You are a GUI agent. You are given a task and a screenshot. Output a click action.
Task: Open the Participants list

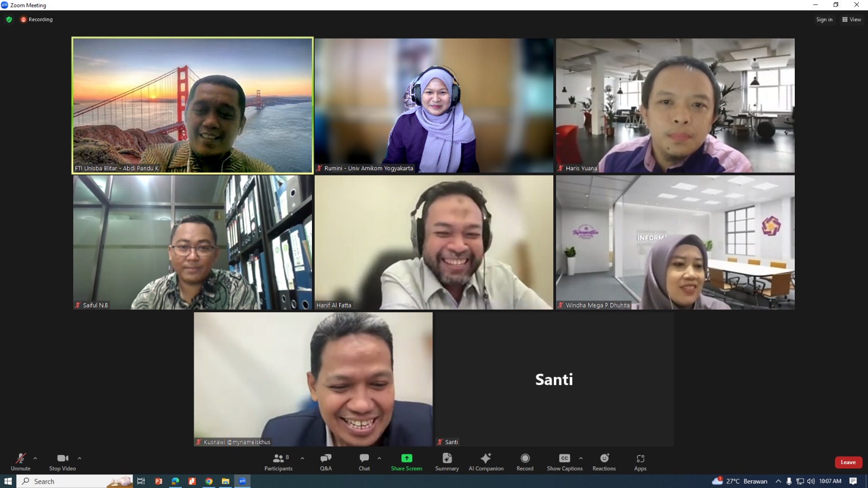point(278,461)
